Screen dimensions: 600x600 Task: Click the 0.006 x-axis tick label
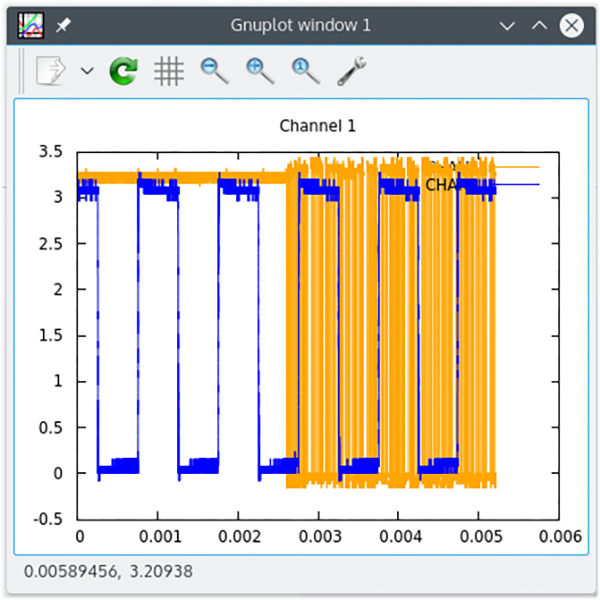(558, 536)
